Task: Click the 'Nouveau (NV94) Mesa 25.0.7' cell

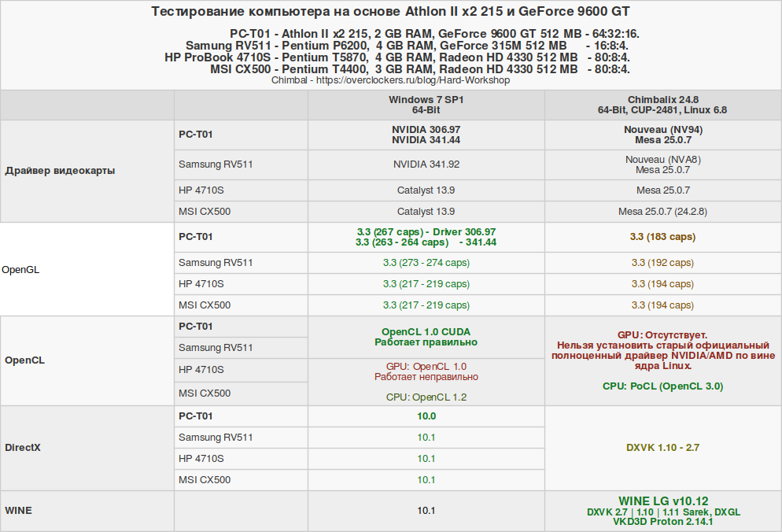Action: pos(662,135)
